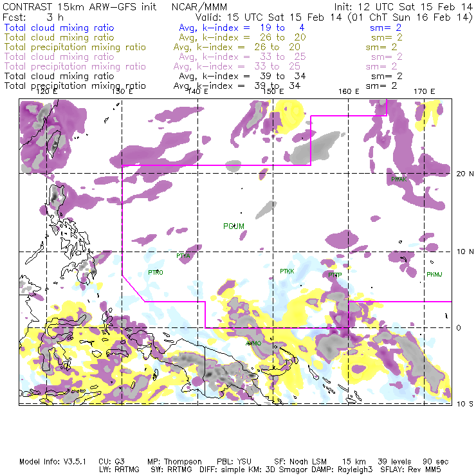Select the 10 N latitude label
The image size is (476, 476).
pos(465,252)
